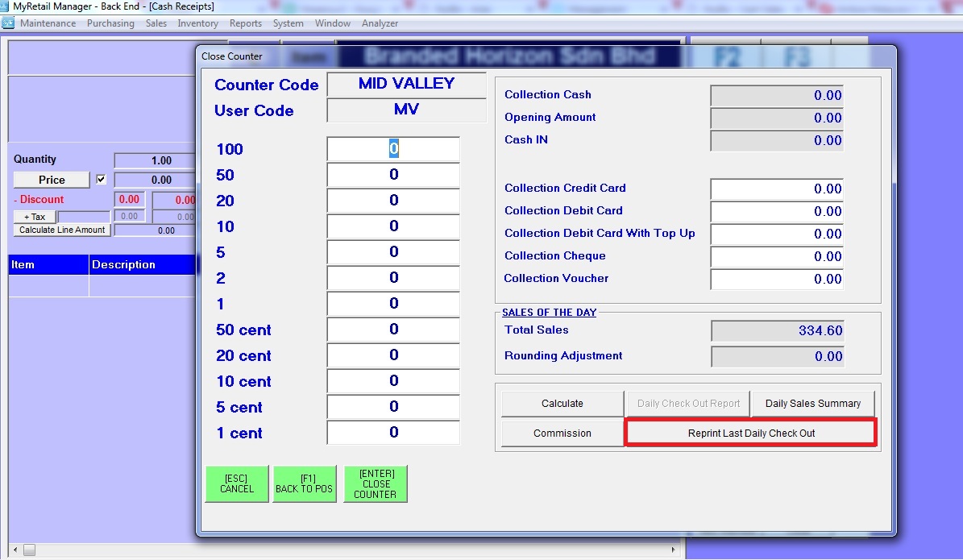Select the 50 cent count field
This screenshot has height=560, width=963.
[x=393, y=330]
